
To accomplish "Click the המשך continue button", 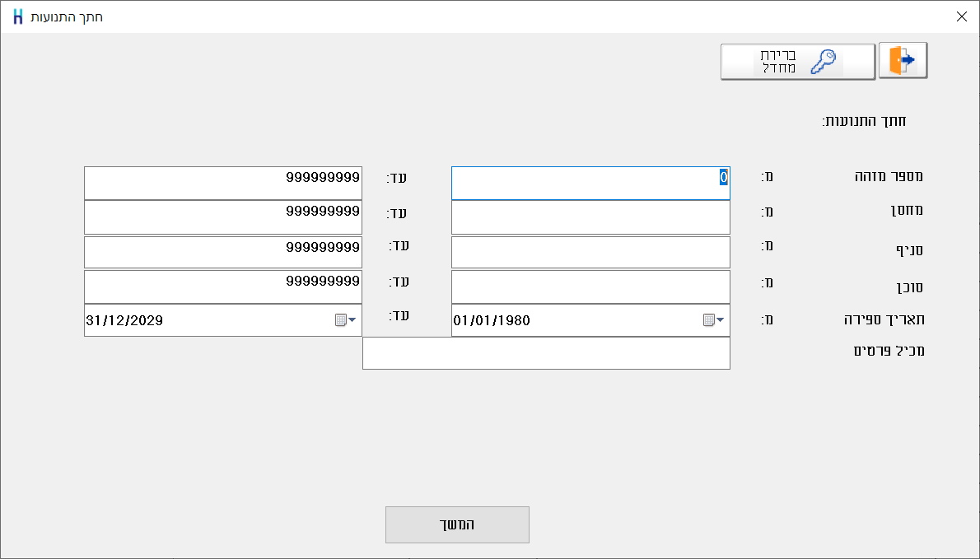I will [458, 524].
